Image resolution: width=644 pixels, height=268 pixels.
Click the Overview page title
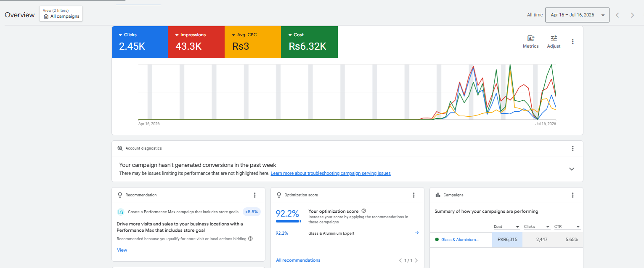20,15
